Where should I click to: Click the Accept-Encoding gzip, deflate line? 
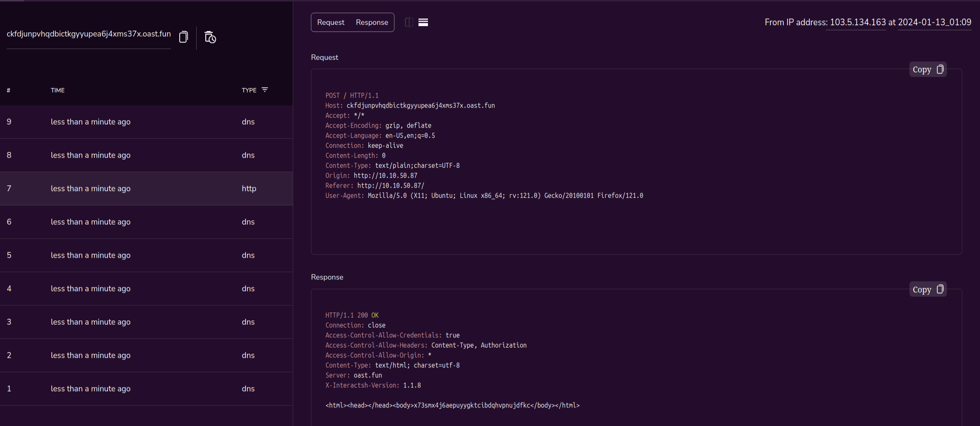(378, 125)
